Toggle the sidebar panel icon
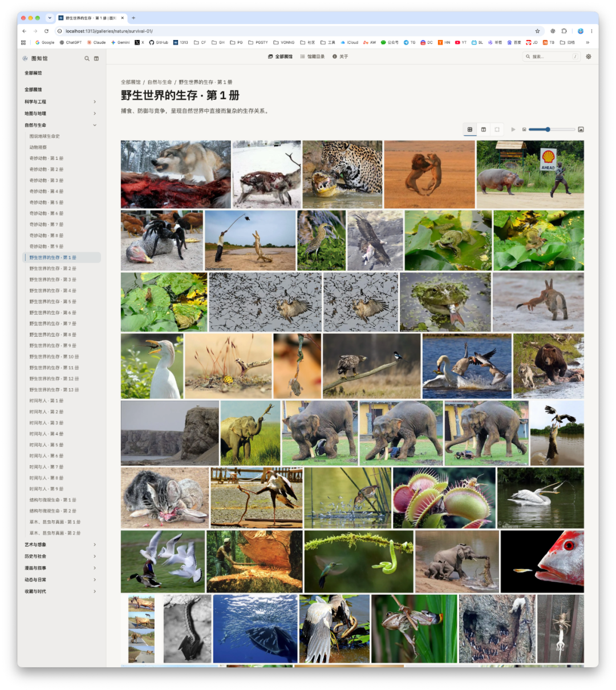This screenshot has height=690, width=616. (96, 58)
